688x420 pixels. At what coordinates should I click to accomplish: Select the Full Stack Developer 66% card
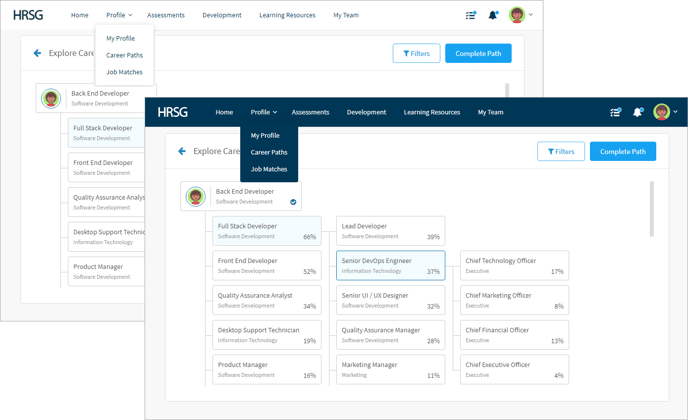pyautogui.click(x=267, y=231)
